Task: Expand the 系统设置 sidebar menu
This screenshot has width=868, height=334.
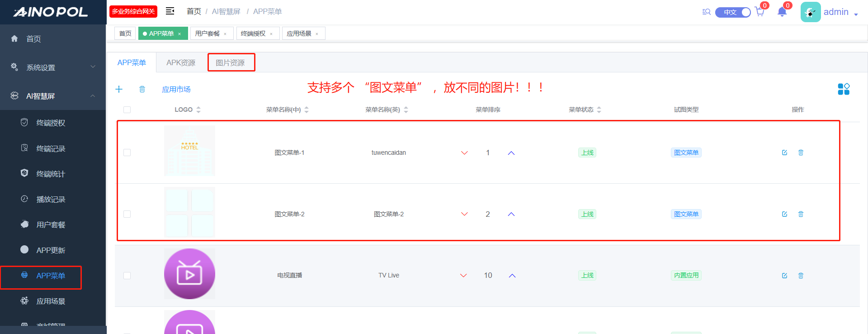Action: (x=53, y=67)
